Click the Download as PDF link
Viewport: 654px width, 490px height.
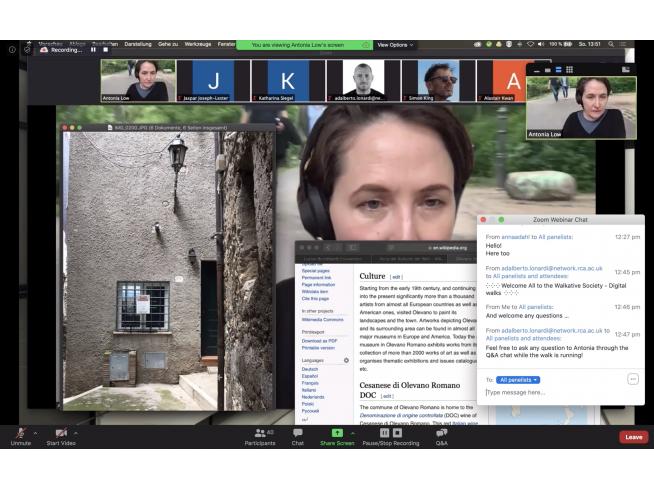coord(319,341)
